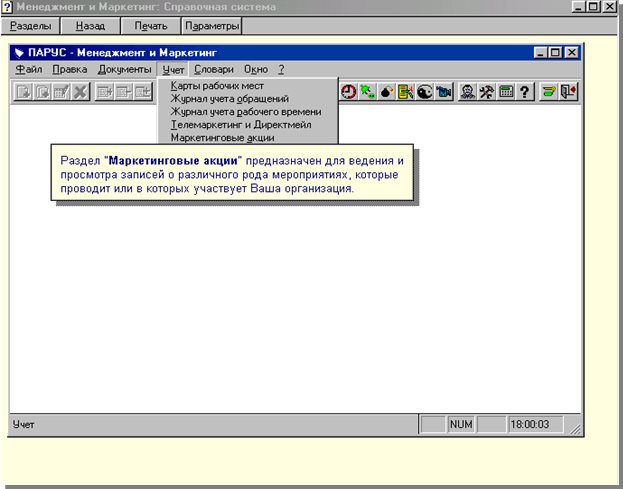Viewport: 623px width, 489px height.
Task: Click the green plug connection toolbar icon
Action: point(367,92)
